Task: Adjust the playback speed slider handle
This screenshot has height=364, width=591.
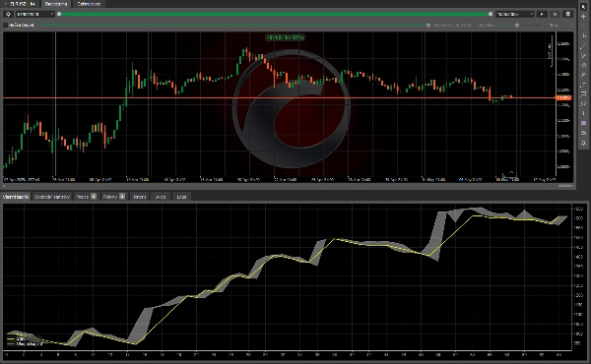Action: point(517,26)
